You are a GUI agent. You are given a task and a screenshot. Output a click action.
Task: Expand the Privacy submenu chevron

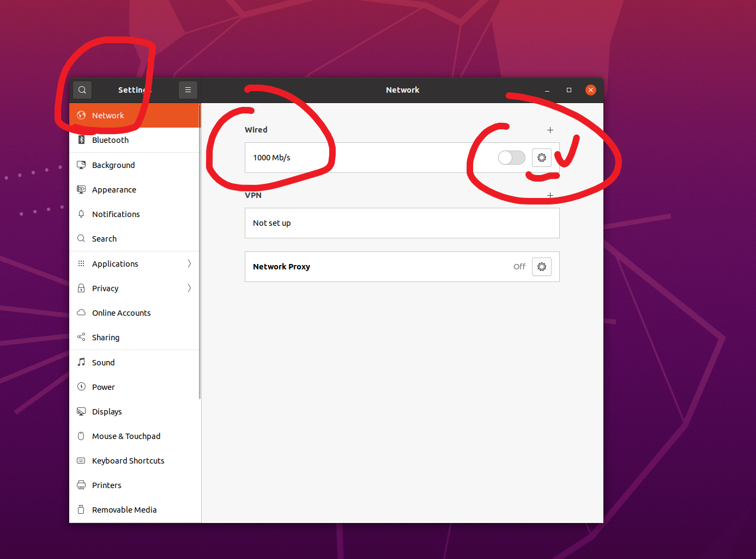(189, 288)
